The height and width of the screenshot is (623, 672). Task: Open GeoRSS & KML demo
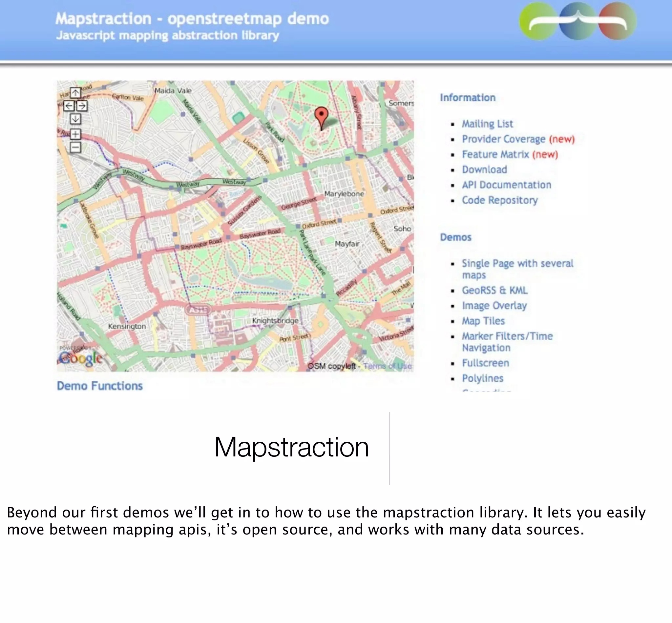494,290
